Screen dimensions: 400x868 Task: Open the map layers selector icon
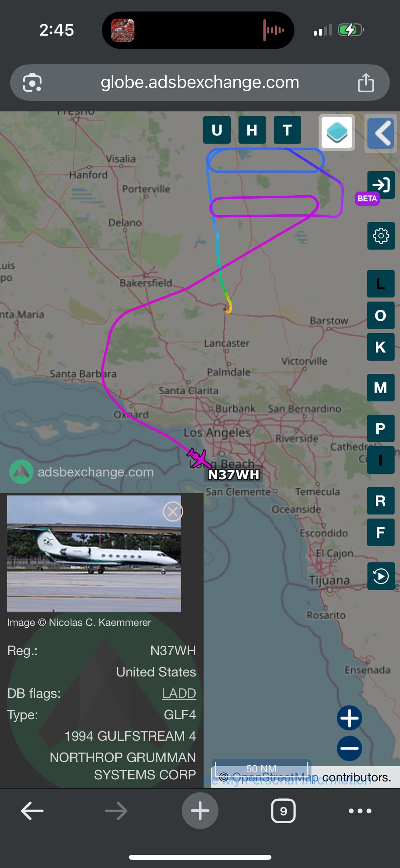point(337,132)
